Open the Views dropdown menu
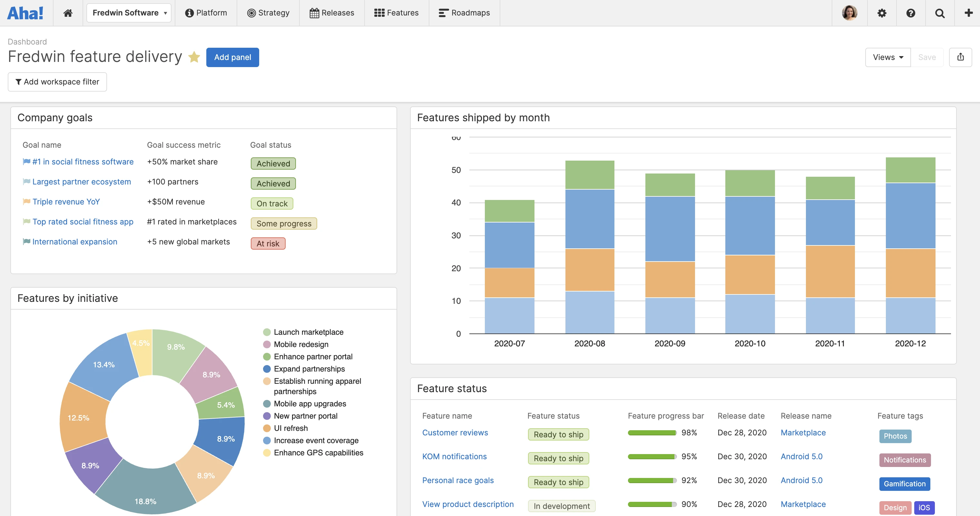 pos(887,57)
